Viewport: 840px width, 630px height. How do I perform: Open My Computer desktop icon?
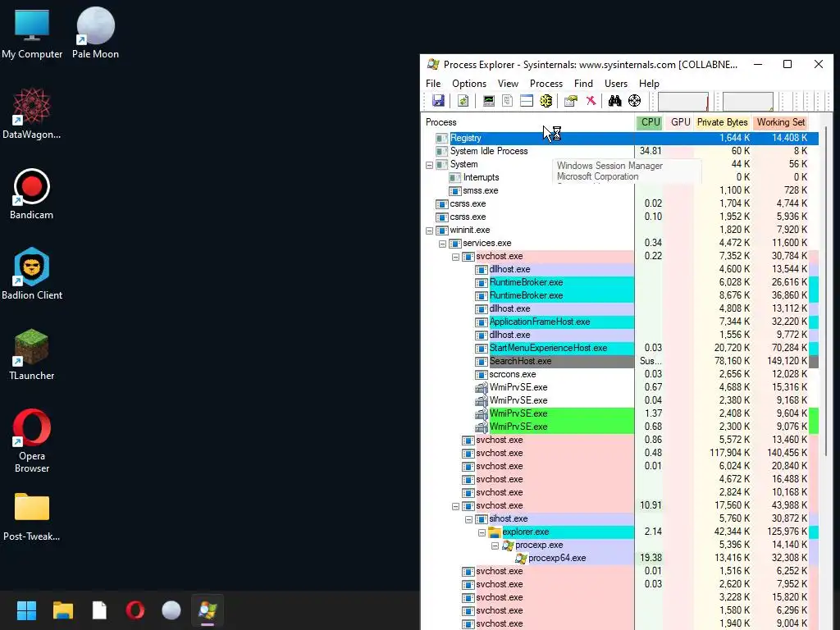tap(32, 34)
